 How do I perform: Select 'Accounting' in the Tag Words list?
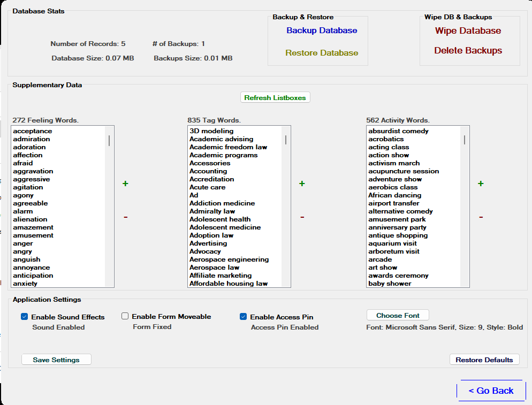235,171
